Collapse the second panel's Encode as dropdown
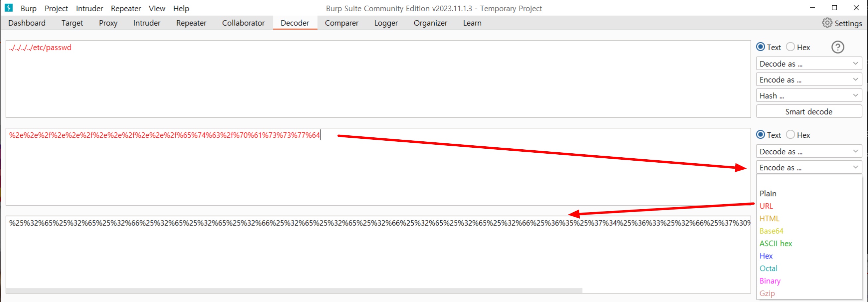Viewport: 868px width, 302px height. (809, 168)
